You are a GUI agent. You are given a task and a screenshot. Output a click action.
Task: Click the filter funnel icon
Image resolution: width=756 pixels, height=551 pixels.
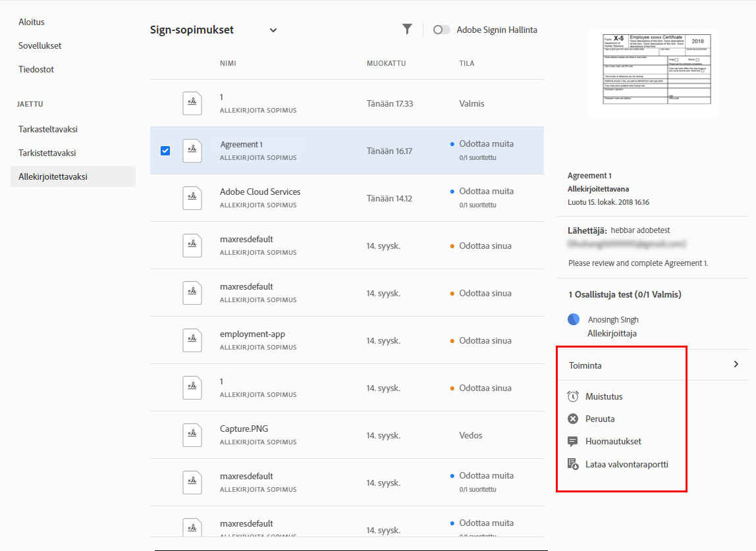(408, 30)
